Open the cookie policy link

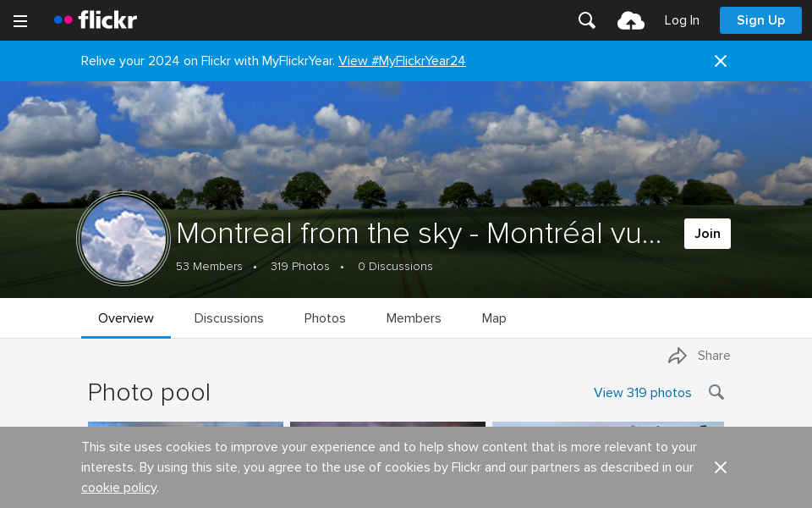[x=118, y=488]
